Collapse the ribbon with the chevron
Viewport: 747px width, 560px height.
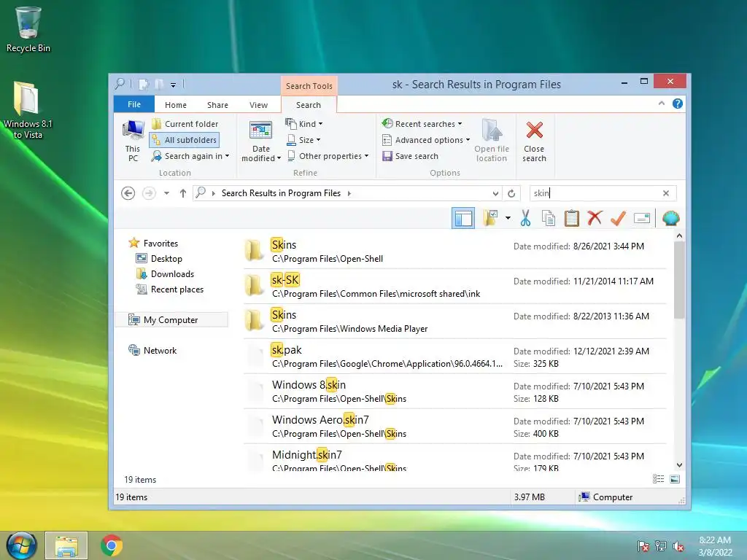[661, 104]
